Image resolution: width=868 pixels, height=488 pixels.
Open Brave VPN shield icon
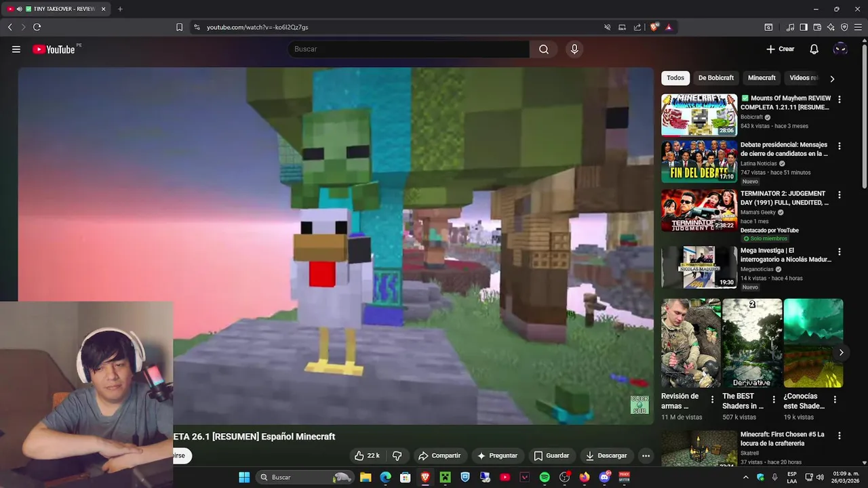(x=844, y=27)
